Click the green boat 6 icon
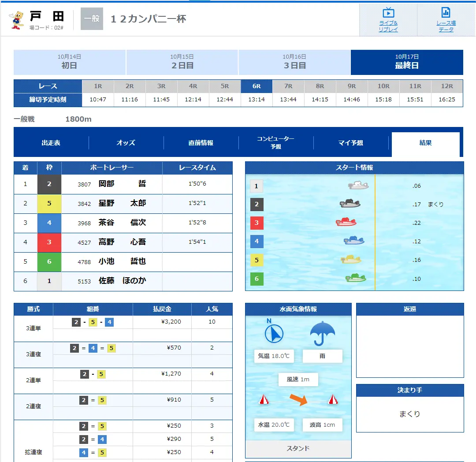 [x=356, y=278]
